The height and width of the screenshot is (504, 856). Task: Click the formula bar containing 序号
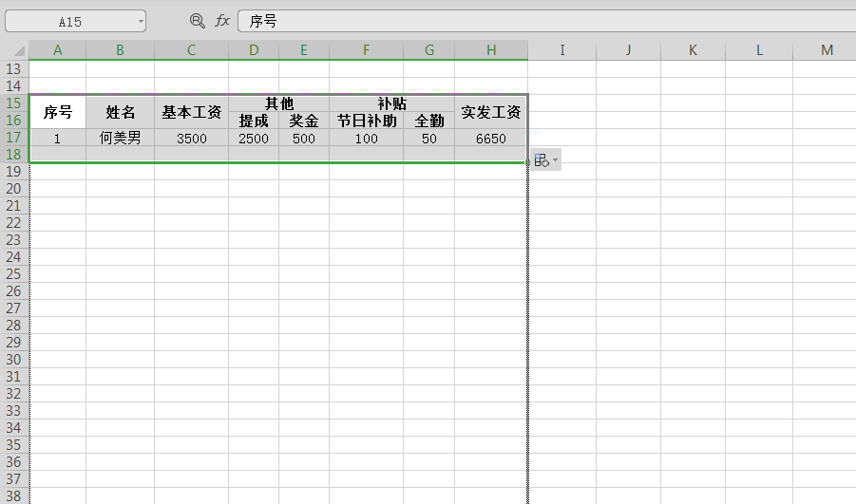click(x=547, y=21)
